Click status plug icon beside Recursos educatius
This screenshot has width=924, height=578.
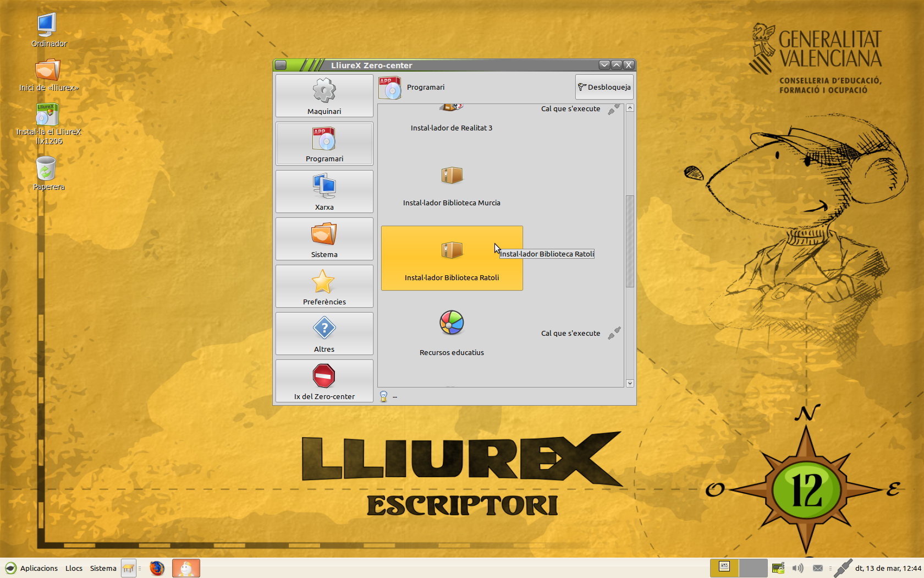tap(614, 333)
